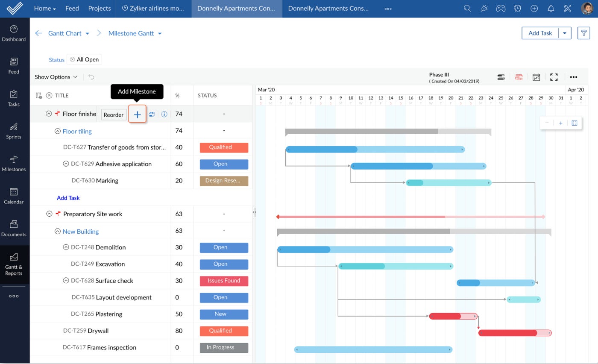Open the column chooser icon left of TITLE

pyautogui.click(x=39, y=96)
